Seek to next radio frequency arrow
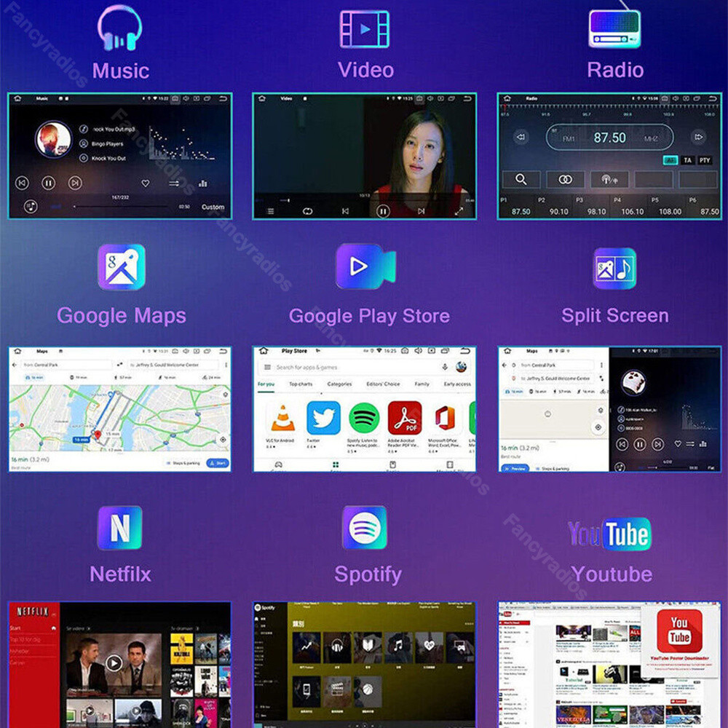Image resolution: width=728 pixels, height=728 pixels. pos(698,137)
